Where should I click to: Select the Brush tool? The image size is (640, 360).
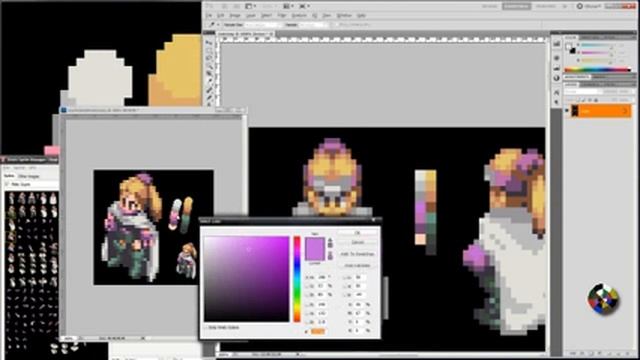pyautogui.click(x=210, y=97)
